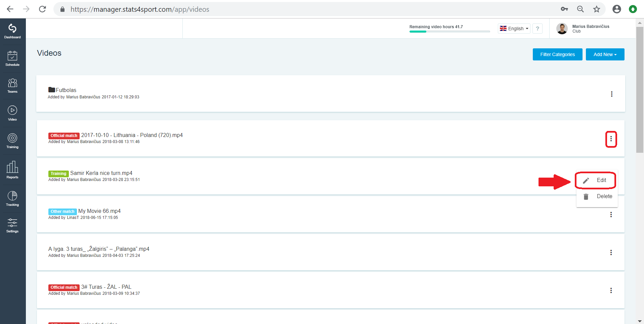The height and width of the screenshot is (324, 644).
Task: Click the remaining video hours progress bar
Action: coord(449,32)
